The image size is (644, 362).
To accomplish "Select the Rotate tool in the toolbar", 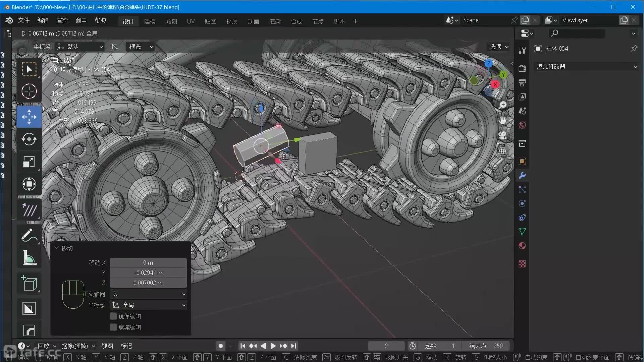I will [29, 139].
